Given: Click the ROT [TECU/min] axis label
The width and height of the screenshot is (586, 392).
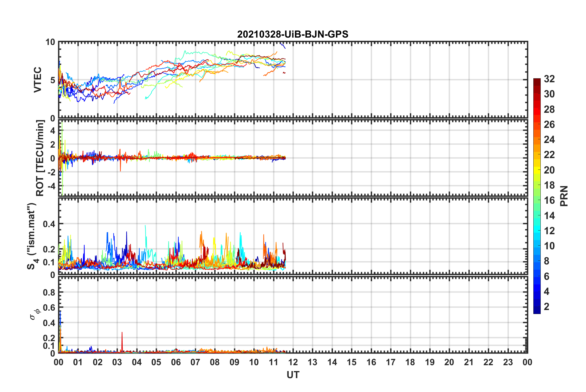Looking at the screenshot, I should pos(40,158).
